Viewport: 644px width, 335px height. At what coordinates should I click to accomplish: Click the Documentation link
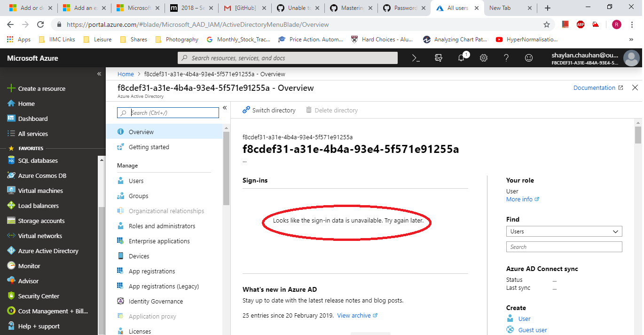(x=598, y=88)
